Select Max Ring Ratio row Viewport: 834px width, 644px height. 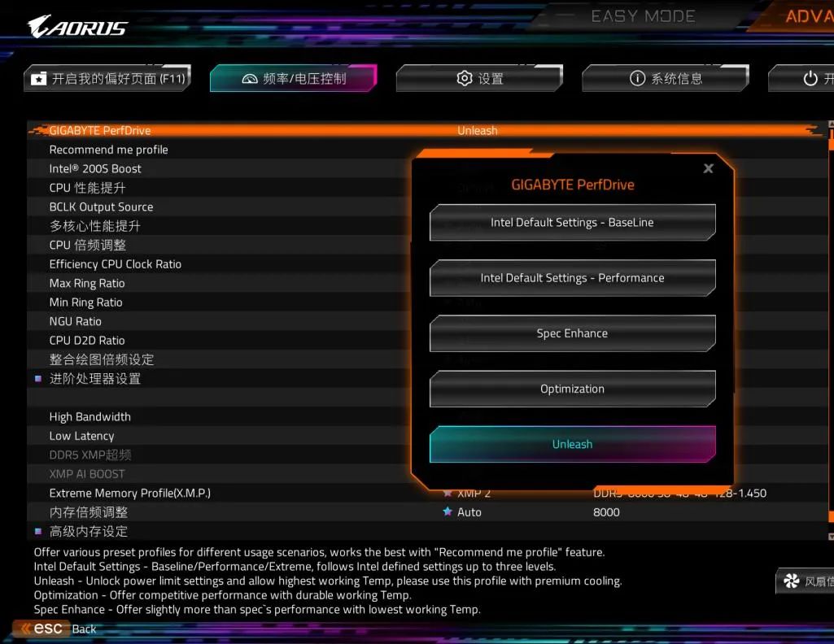219,284
